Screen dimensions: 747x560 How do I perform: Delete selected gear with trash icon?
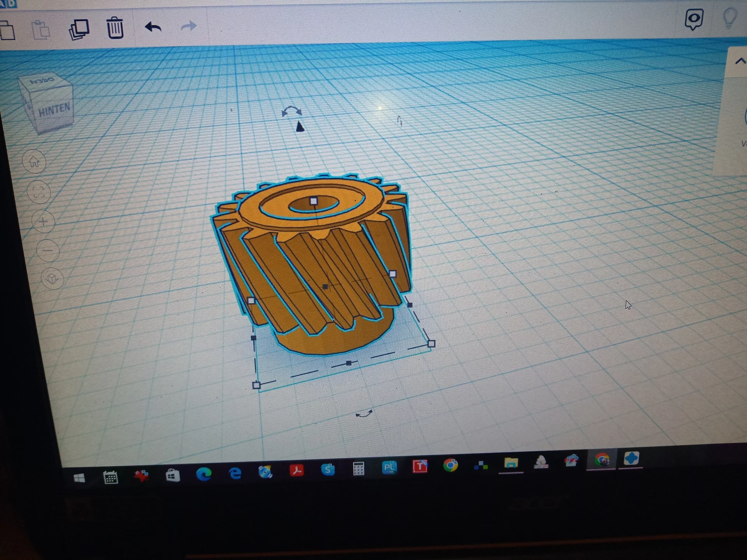tap(115, 28)
